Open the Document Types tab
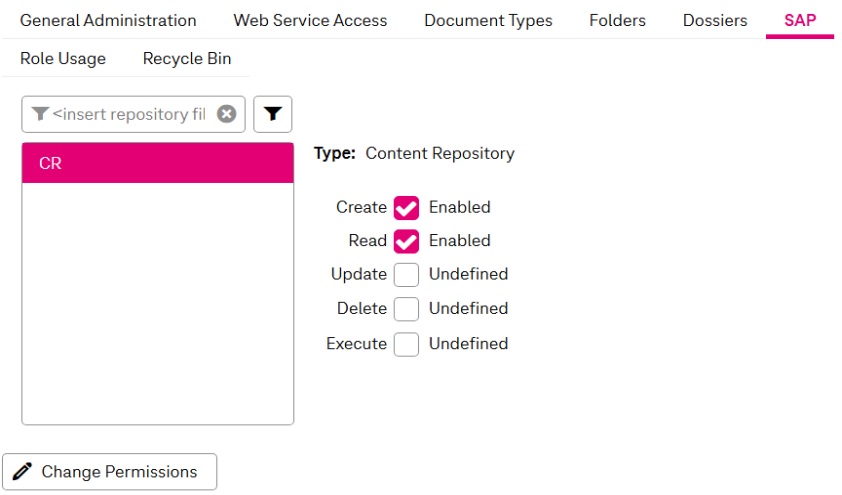842x495 pixels. 488,20
